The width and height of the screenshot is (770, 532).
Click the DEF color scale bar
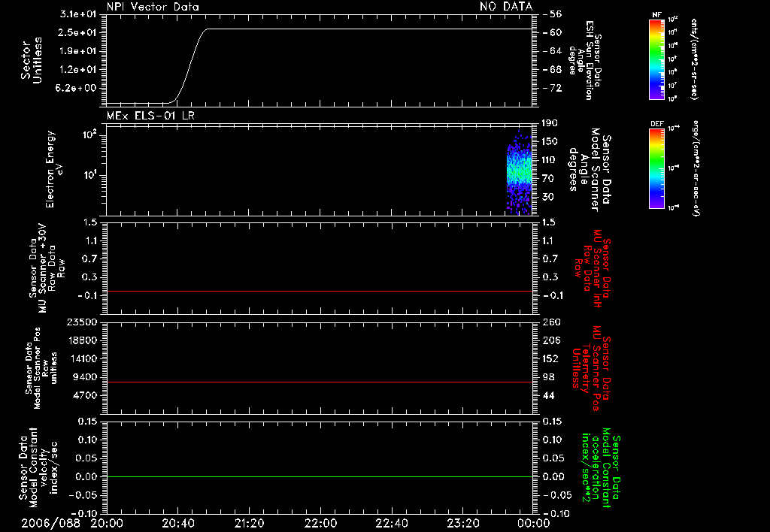click(656, 169)
